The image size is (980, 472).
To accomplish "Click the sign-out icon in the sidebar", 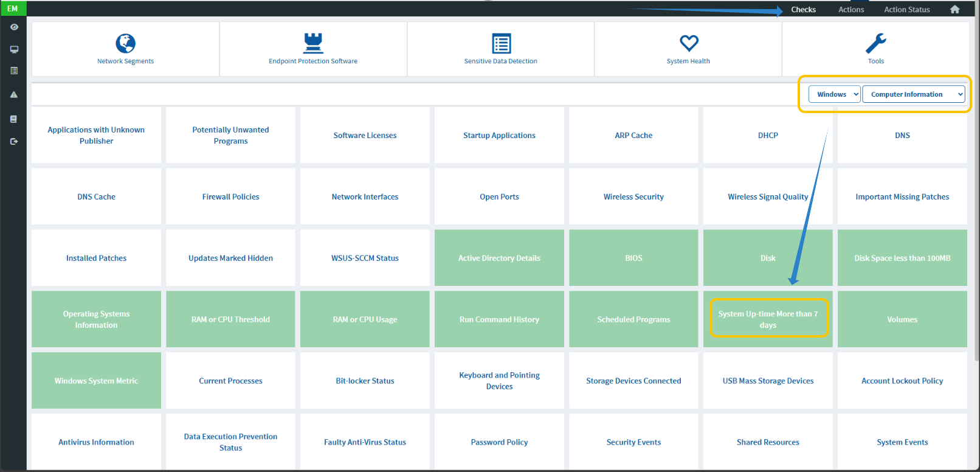I will click(x=14, y=141).
